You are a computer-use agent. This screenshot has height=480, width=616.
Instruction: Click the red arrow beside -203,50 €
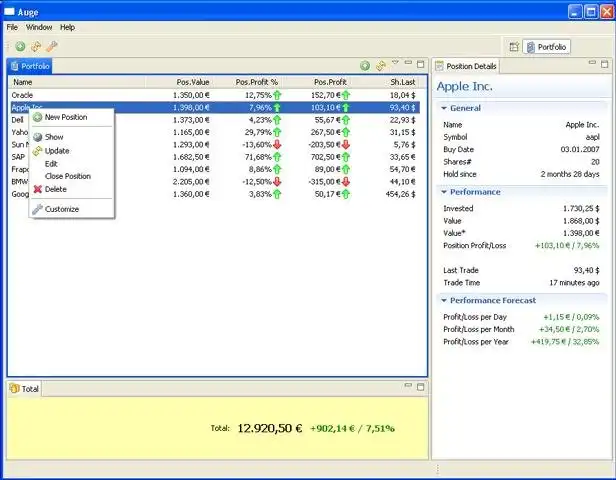point(346,145)
